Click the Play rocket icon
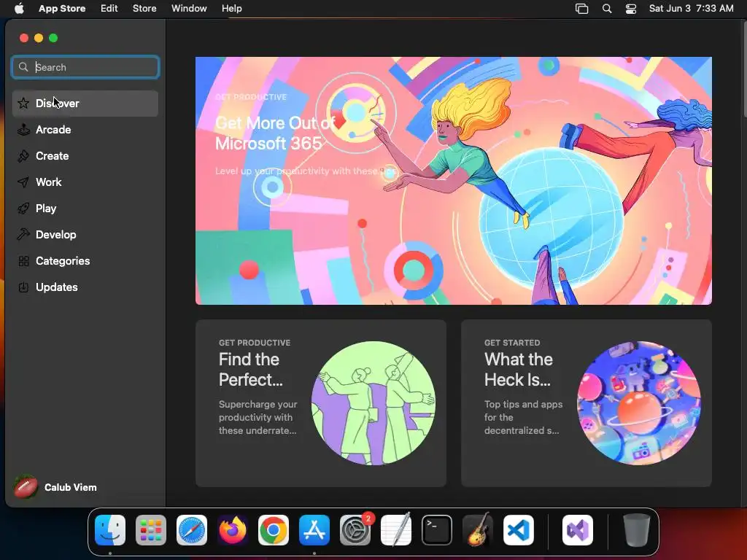Image resolution: width=747 pixels, height=560 pixels. coord(23,208)
